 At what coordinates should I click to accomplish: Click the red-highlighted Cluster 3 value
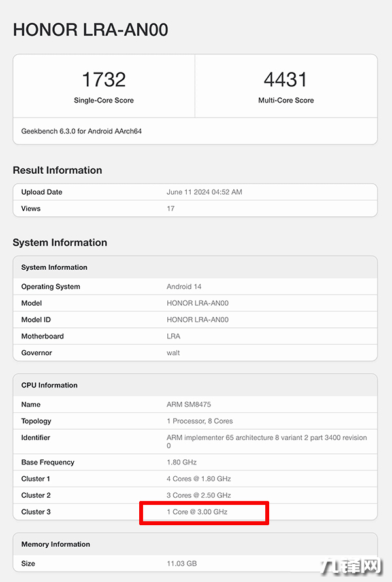[197, 512]
